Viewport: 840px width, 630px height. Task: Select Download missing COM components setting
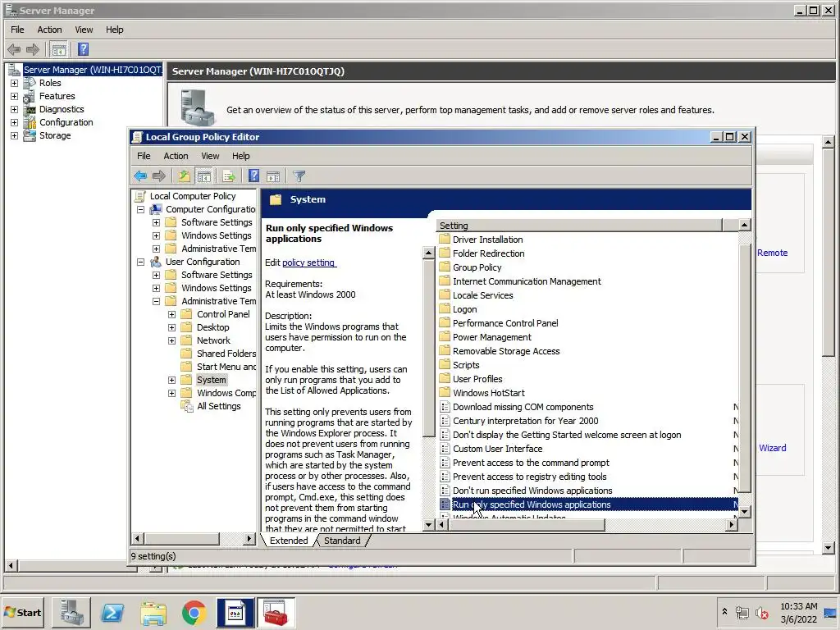click(x=523, y=407)
